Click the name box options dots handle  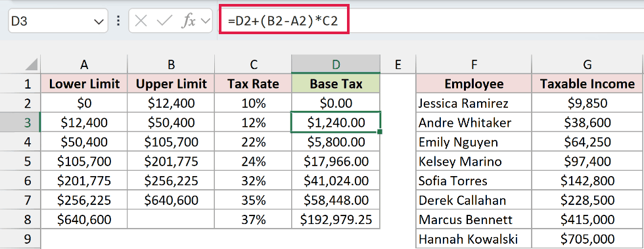click(x=118, y=21)
